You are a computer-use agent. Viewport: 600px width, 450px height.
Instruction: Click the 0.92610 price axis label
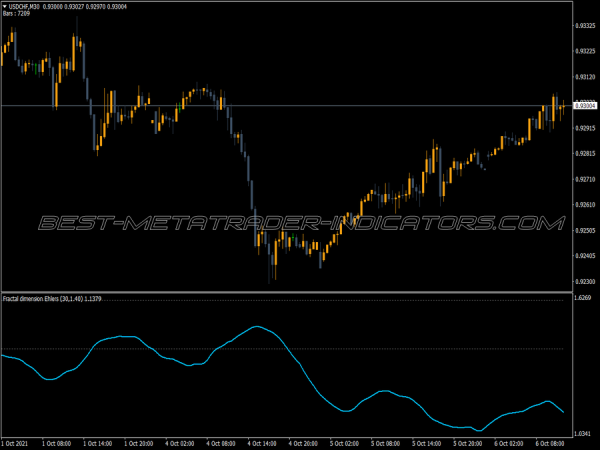pos(585,205)
